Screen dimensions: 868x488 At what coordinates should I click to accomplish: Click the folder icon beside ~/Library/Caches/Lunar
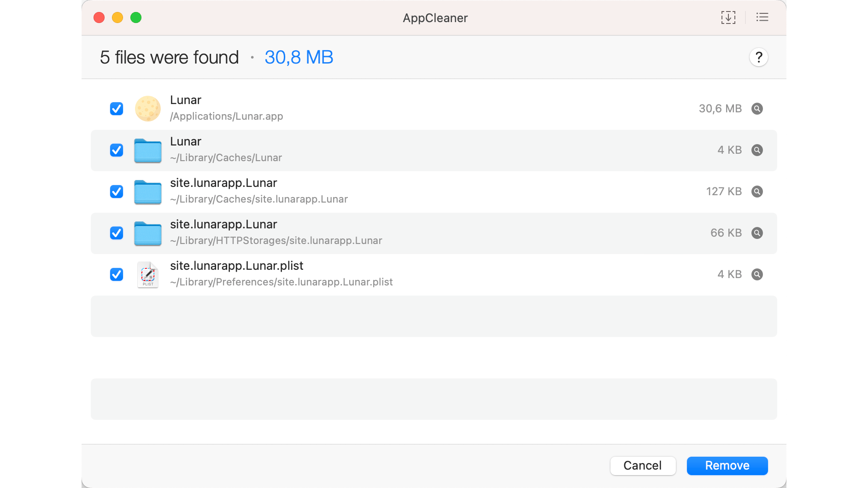tap(147, 150)
